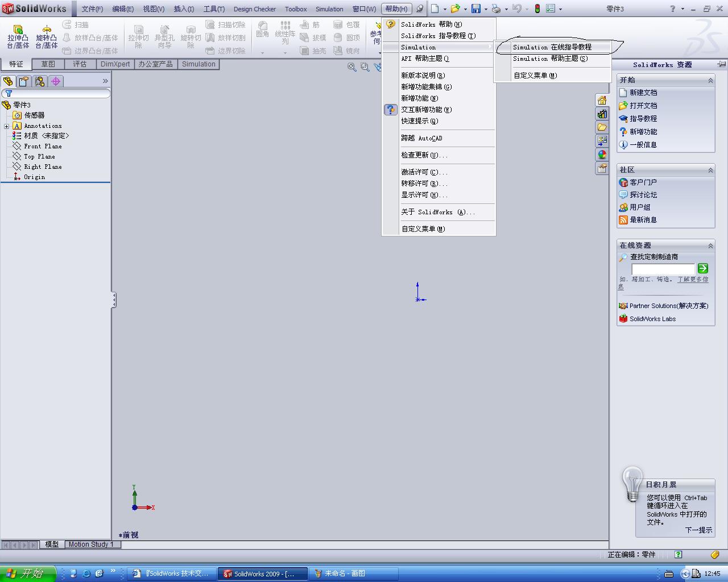Image resolution: width=728 pixels, height=582 pixels.
Task: Switch to the FeatureManager design tree icon tab
Action: coord(8,81)
